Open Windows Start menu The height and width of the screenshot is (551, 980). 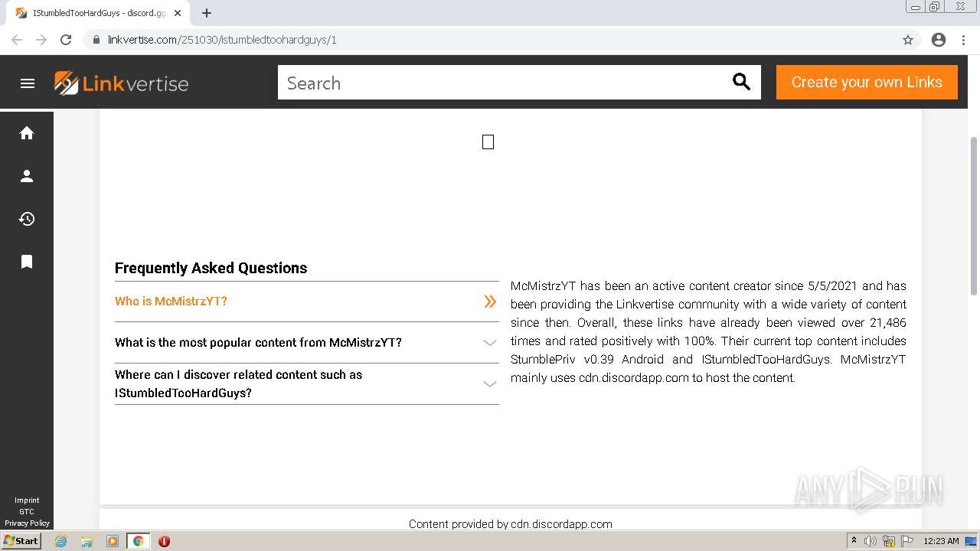tap(21, 541)
